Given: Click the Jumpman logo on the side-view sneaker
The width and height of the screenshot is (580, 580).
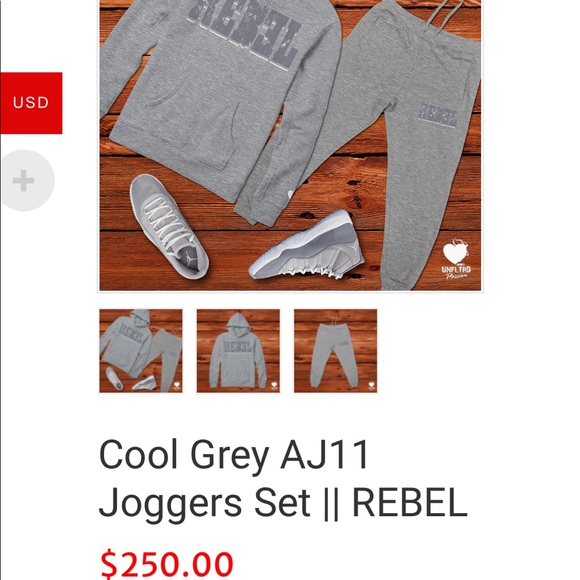Looking at the screenshot, I should click(x=354, y=247).
